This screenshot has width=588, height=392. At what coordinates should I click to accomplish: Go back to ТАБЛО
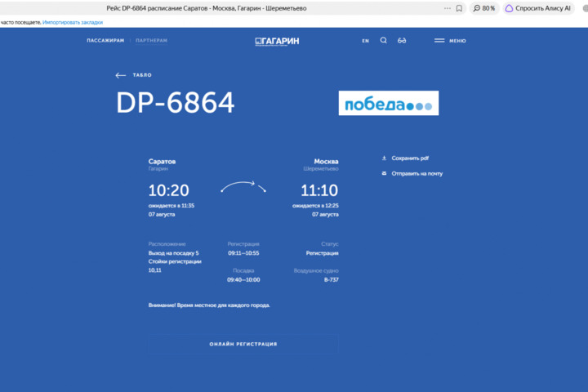tap(142, 75)
